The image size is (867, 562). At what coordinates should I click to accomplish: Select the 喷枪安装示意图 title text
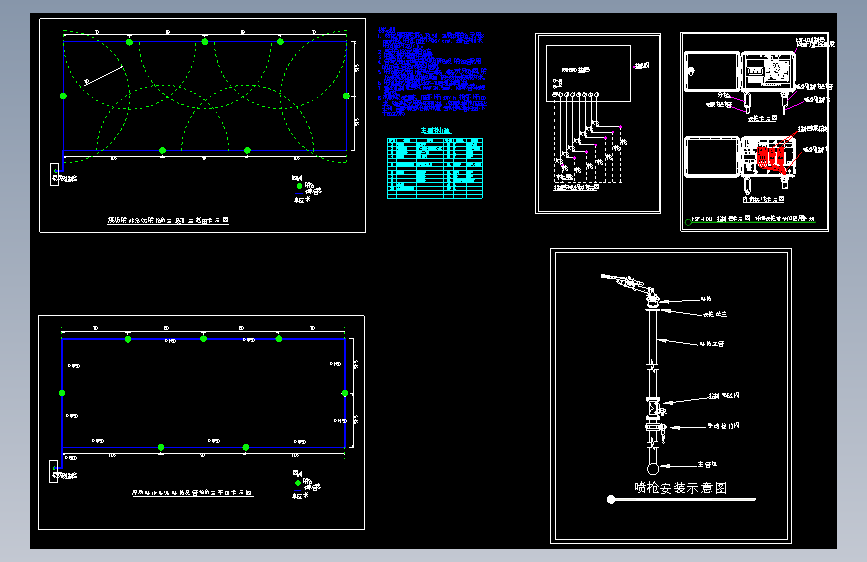(680, 488)
